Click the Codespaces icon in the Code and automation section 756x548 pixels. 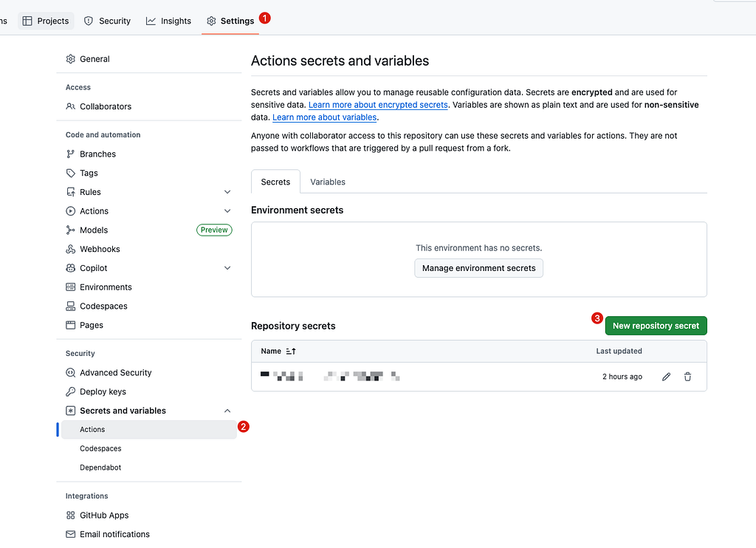click(x=70, y=306)
